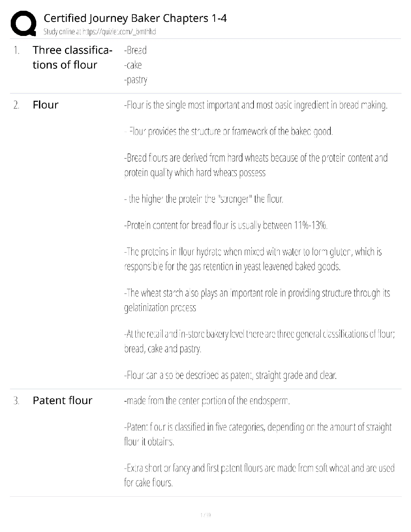Click the line about higher protein, stronger flour

point(204,199)
